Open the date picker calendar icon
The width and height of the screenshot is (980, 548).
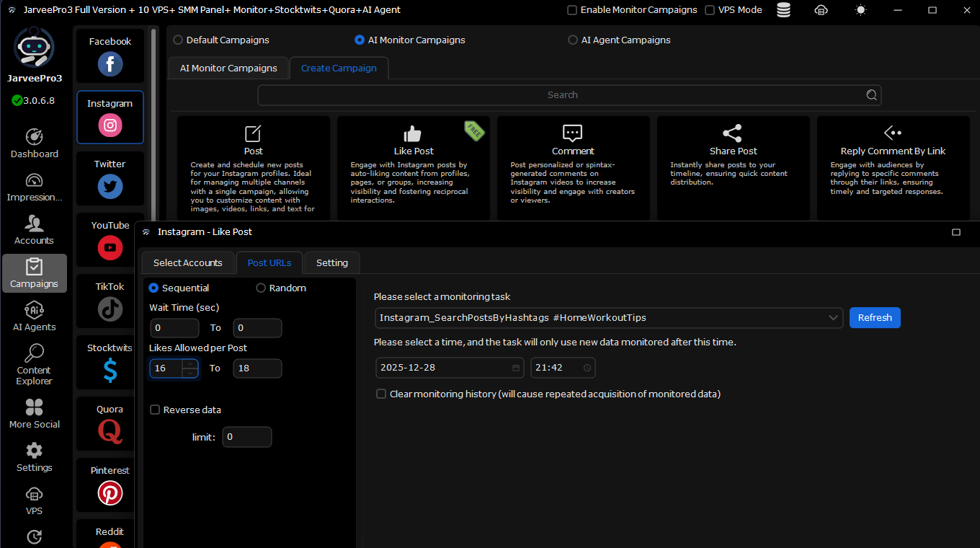516,368
